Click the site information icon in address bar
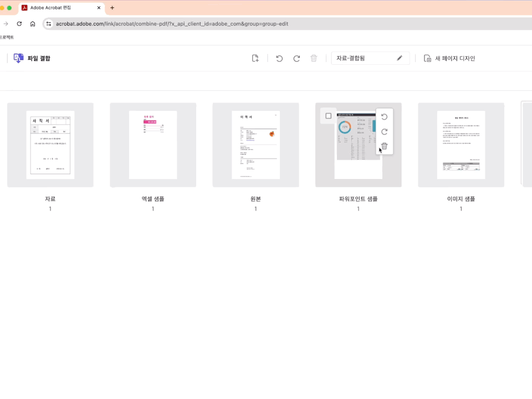 coord(49,24)
